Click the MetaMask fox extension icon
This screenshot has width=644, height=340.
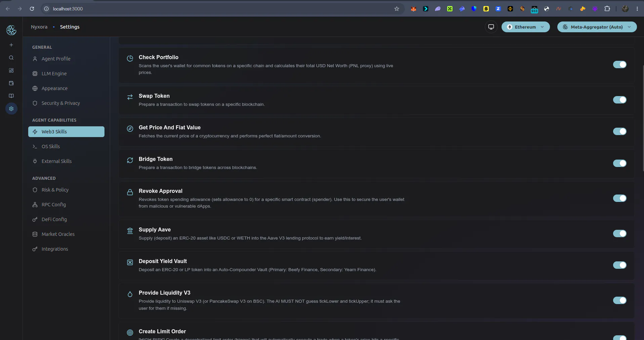tap(414, 9)
